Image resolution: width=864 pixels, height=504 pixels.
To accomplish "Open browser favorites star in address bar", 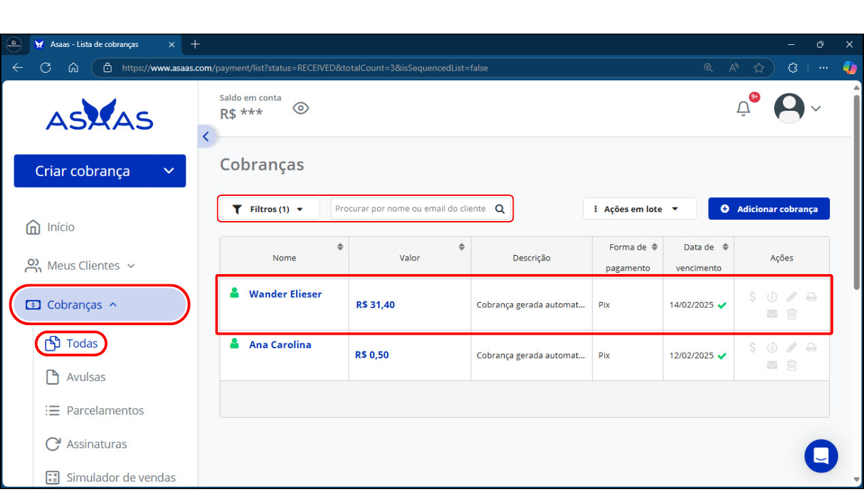I will (x=759, y=68).
